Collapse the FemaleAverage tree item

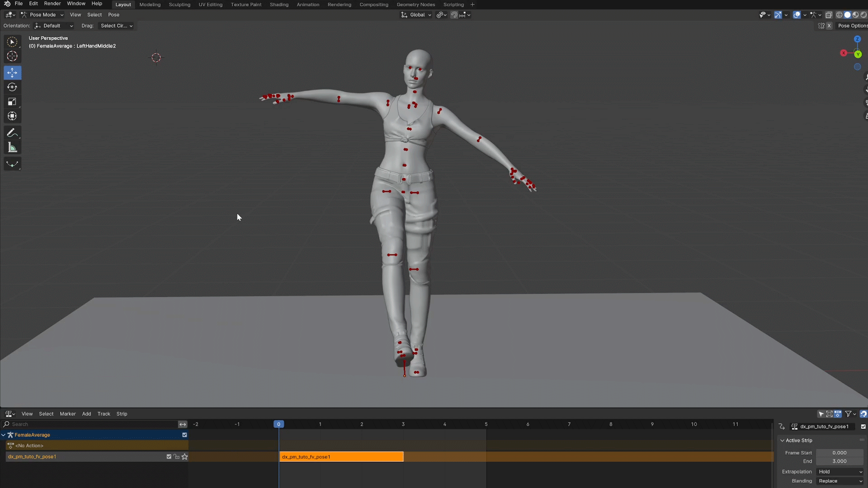(x=4, y=435)
